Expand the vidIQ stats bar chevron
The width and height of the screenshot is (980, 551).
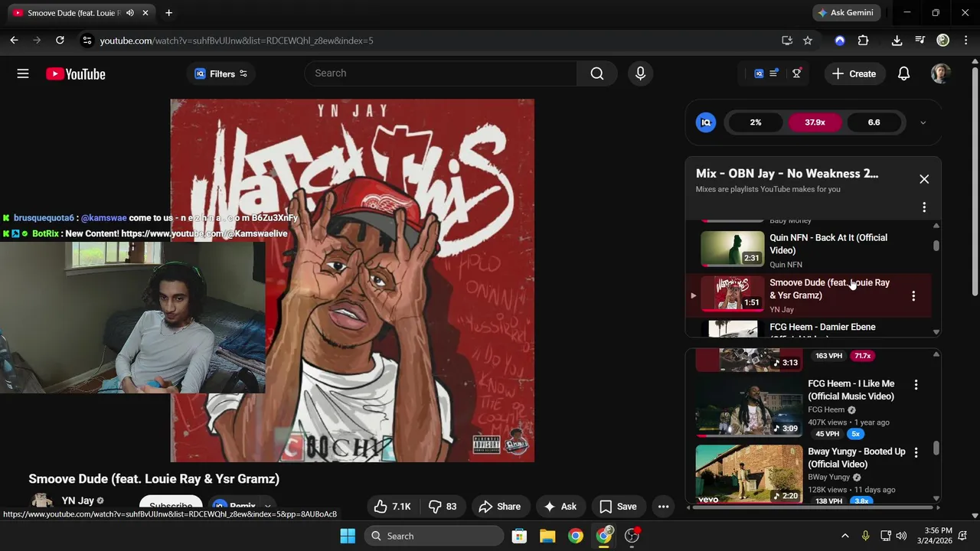click(923, 122)
